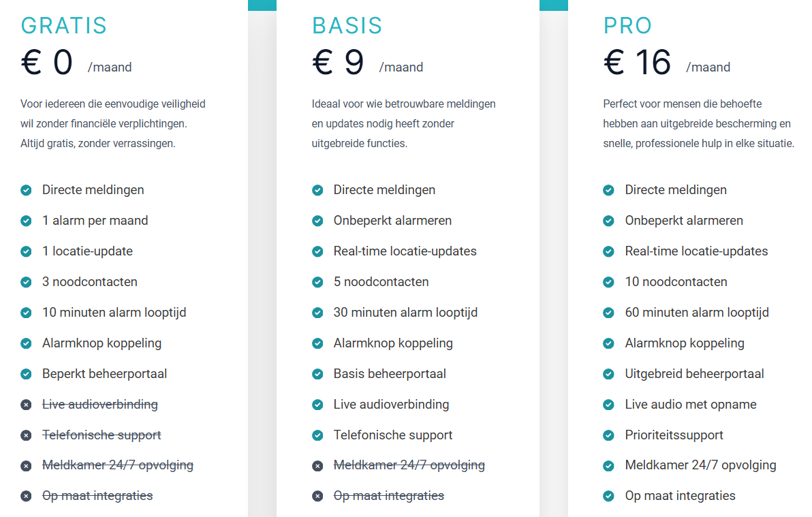This screenshot has height=517, width=812.
Task: Click the check icon beside Gratis Directe meldingen
Action: tap(26, 190)
